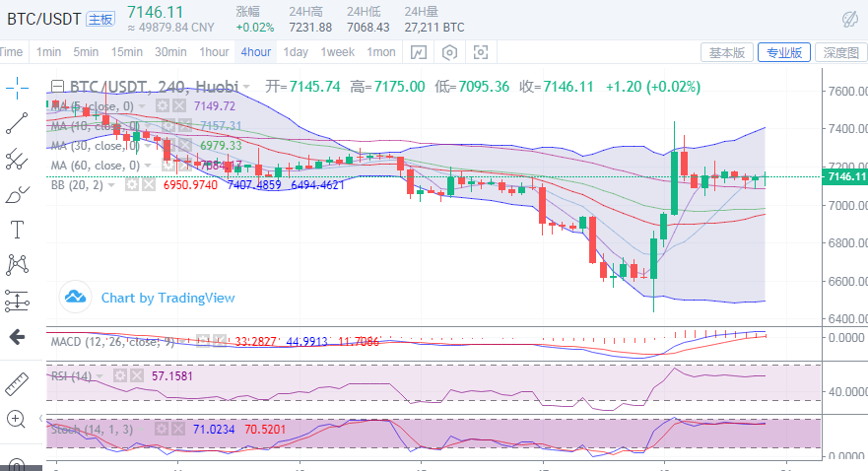Screen dimensions: 868x471
Task: Click the back arrow in the left toolbar
Action: [x=17, y=337]
